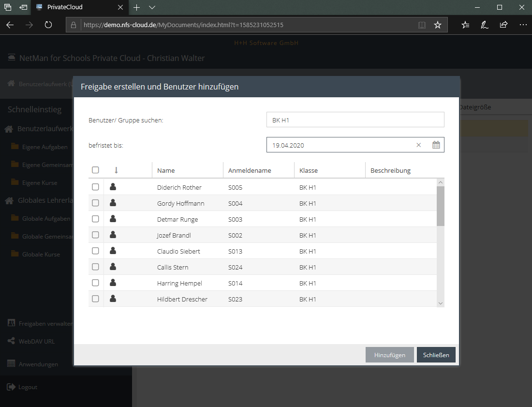This screenshot has height=407, width=532.
Task: Clear the date with the red X
Action: (419, 145)
